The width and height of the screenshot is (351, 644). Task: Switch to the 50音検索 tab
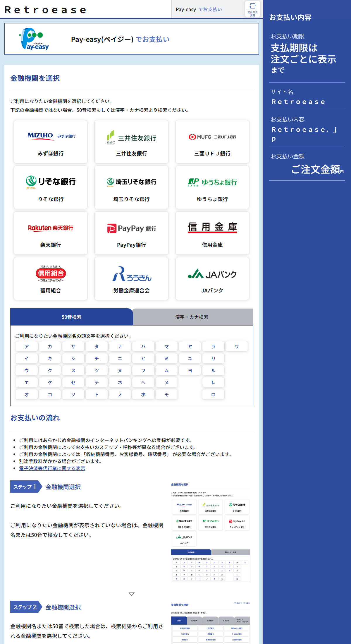(72, 317)
